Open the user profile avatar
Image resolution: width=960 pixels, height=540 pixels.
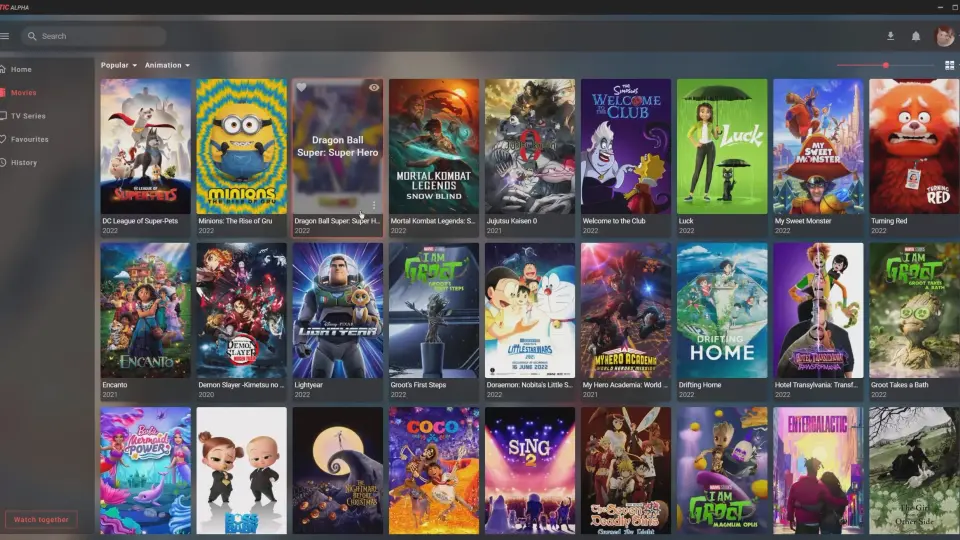945,36
